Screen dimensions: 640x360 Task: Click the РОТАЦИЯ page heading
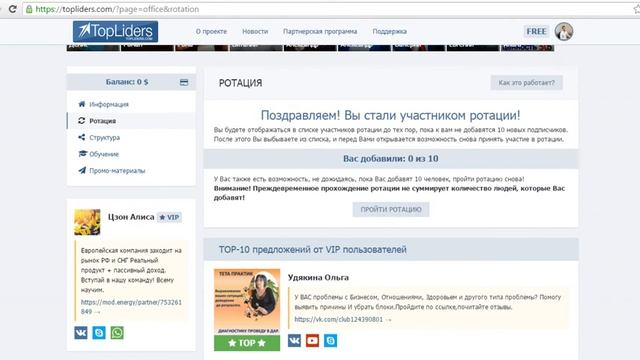pyautogui.click(x=240, y=83)
